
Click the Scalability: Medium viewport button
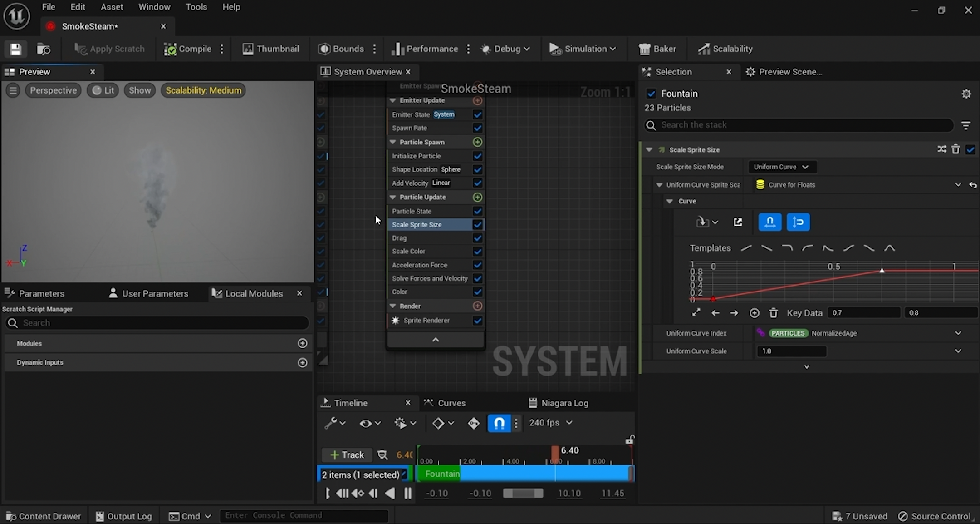203,90
